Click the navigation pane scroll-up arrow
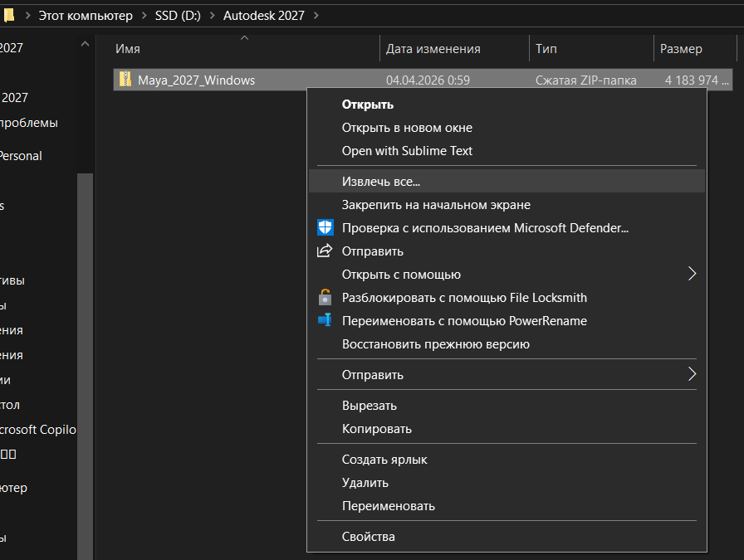Screen dimensions: 744x560 [x=85, y=44]
